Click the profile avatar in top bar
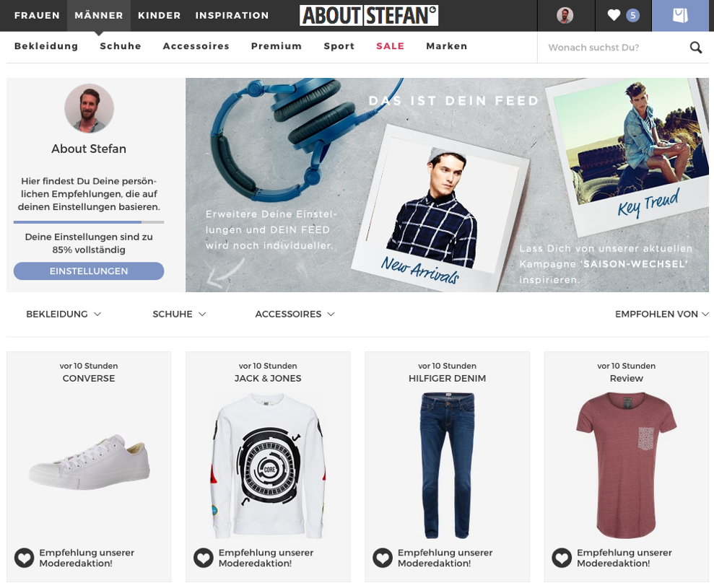 coord(565,15)
